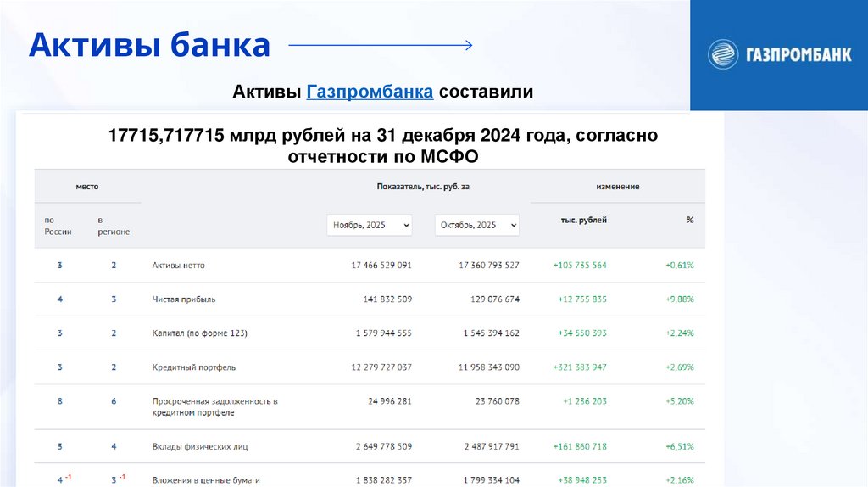Click region rank 6 for overdue debt
Image resolution: width=868 pixels, height=487 pixels.
coord(114,401)
